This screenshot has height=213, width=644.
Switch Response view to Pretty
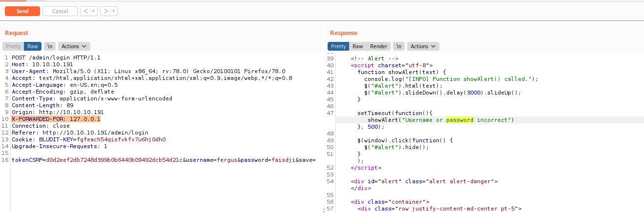pyautogui.click(x=338, y=46)
